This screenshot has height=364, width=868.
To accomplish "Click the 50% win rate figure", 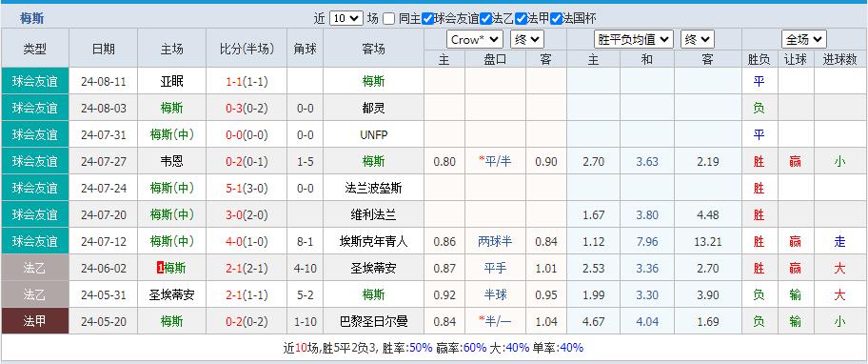I will coord(421,348).
